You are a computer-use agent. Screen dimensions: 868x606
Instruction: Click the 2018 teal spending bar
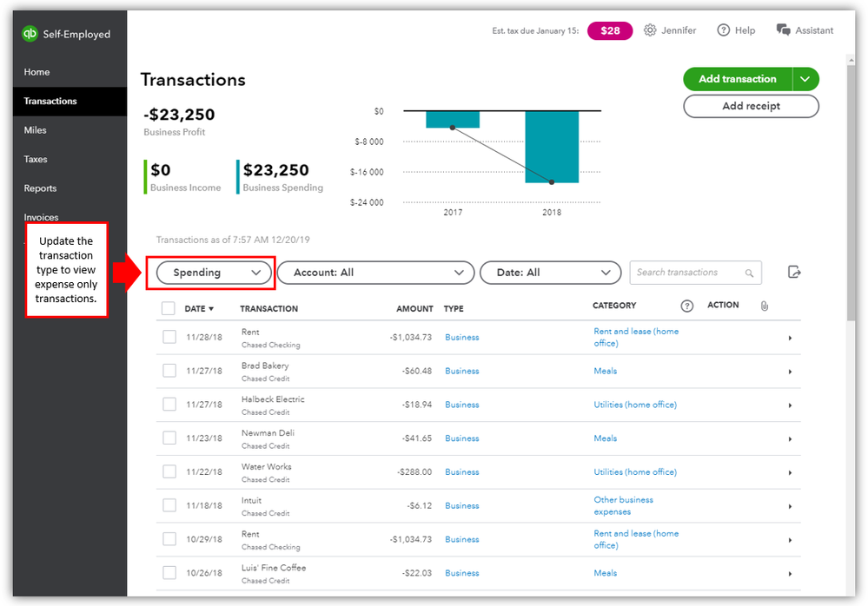click(552, 146)
